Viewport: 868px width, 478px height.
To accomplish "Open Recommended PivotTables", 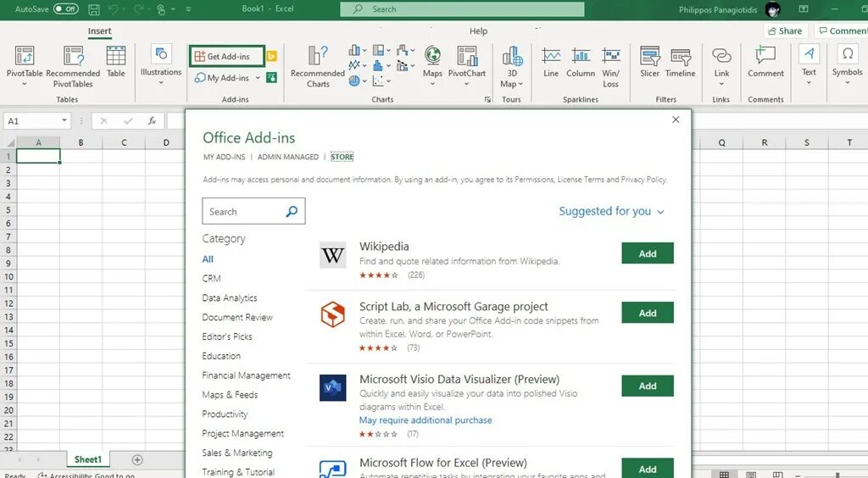I will click(x=73, y=66).
